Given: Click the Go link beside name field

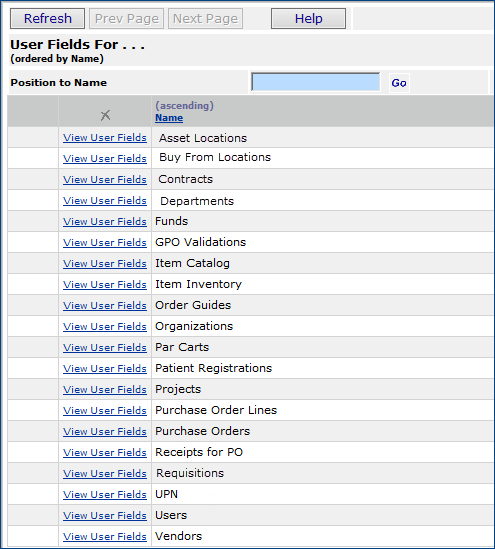Looking at the screenshot, I should (399, 83).
